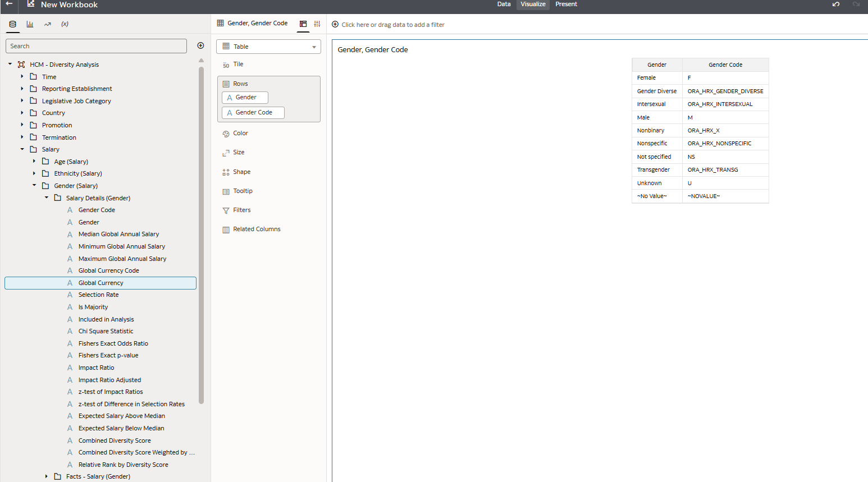Click the HCM - Diversity Analysis subject area icon
The width and height of the screenshot is (868, 482).
point(21,65)
